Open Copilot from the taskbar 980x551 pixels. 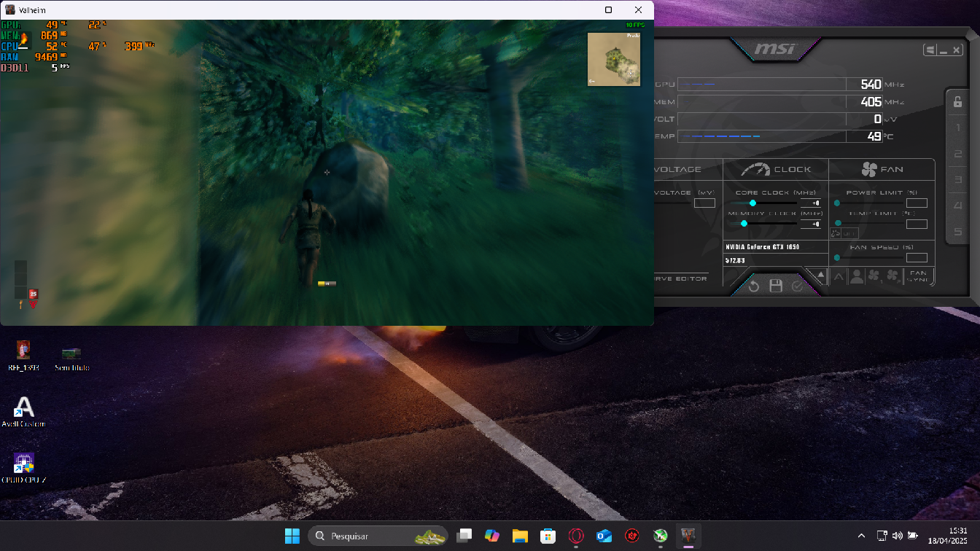pyautogui.click(x=492, y=536)
